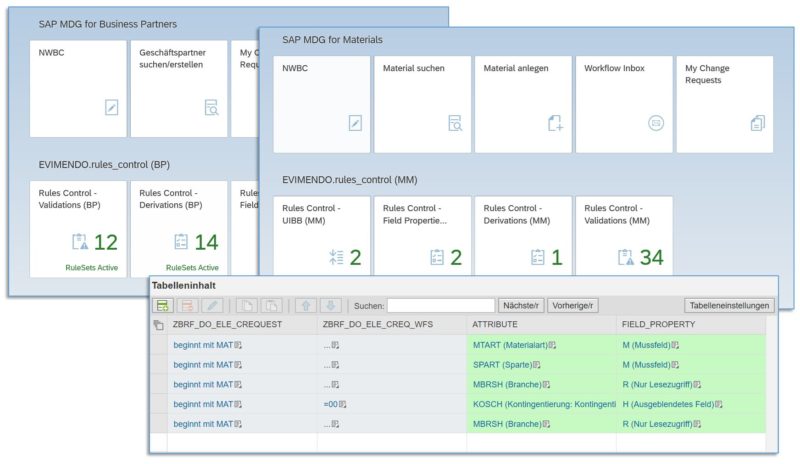The height and width of the screenshot is (464, 800).
Task: Click the number 34 on Validations (MM) tile
Action: coord(652,258)
